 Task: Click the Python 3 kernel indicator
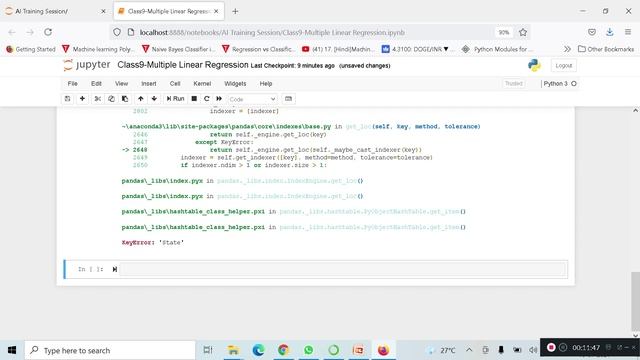(x=560, y=84)
